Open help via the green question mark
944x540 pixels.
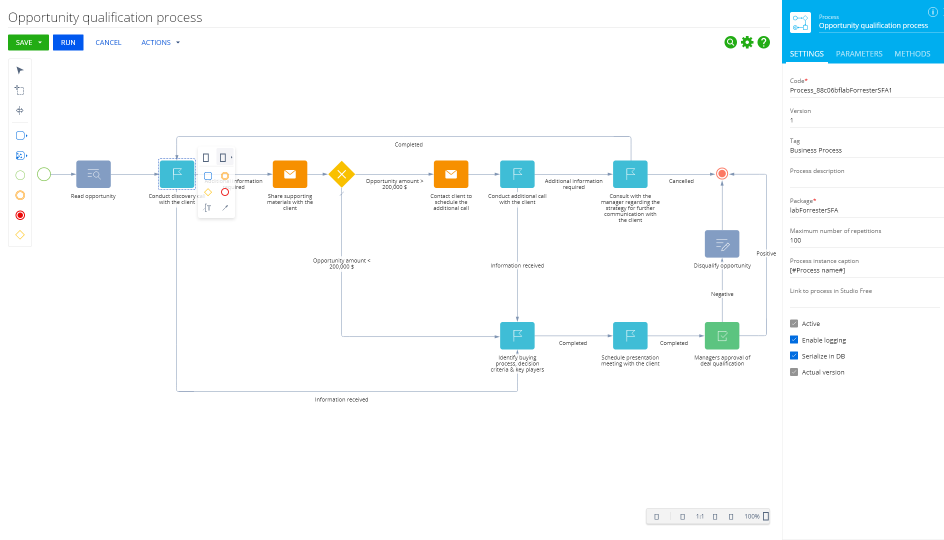click(x=764, y=42)
